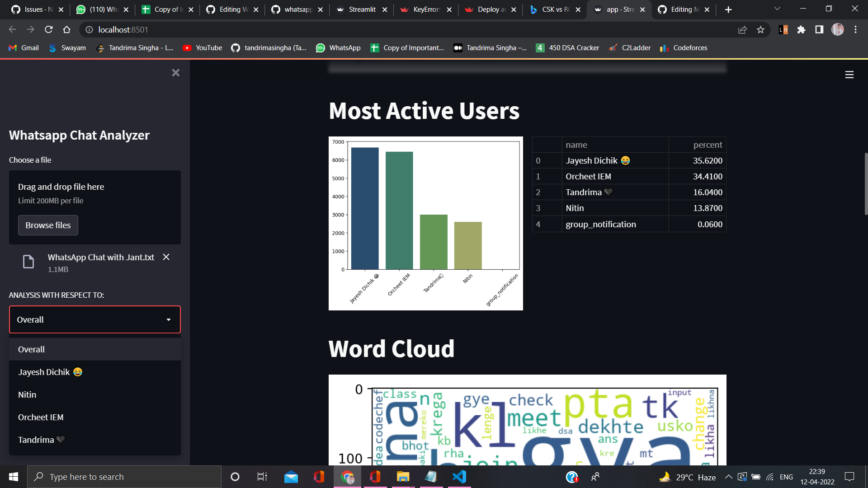Bookmark this page using the star icon
This screenshot has height=488, width=868.
click(x=761, y=29)
